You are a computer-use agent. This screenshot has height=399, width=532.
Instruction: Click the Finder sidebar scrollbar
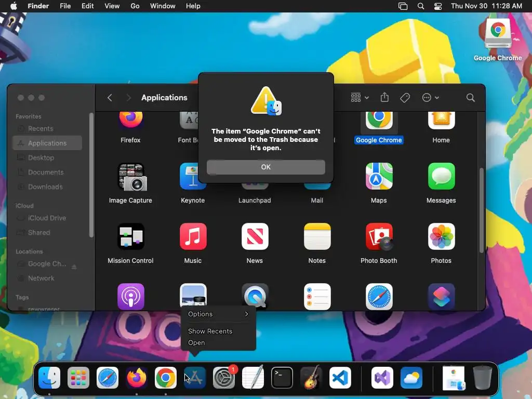(91, 175)
